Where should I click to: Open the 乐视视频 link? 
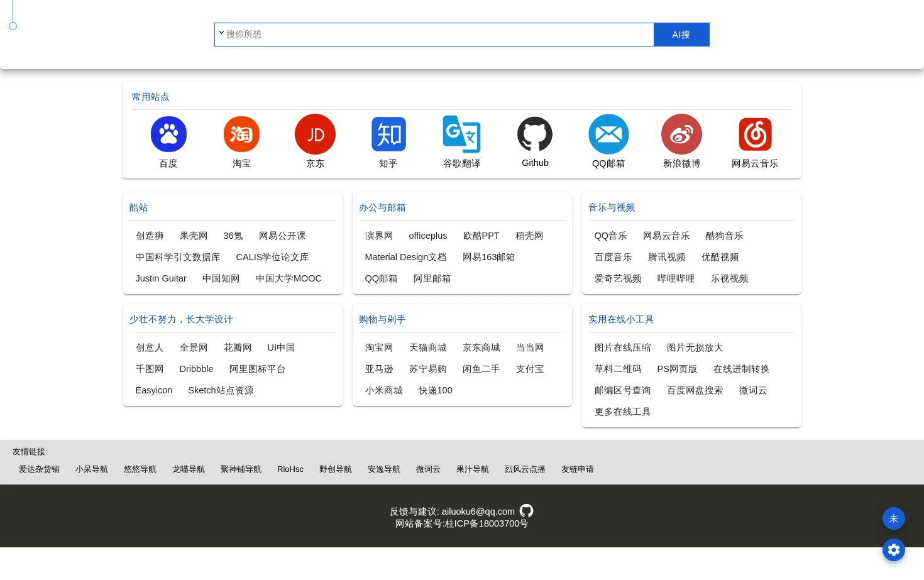coord(730,278)
